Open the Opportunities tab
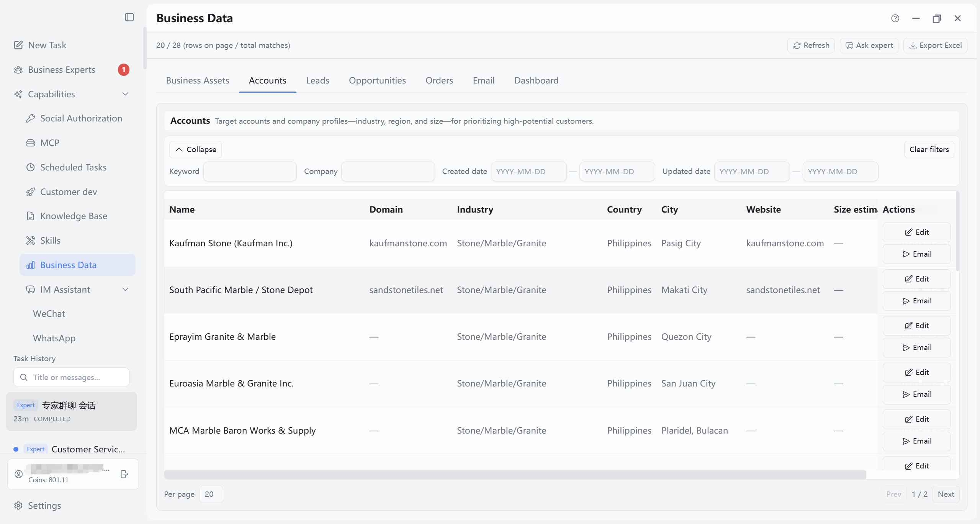 pos(377,80)
